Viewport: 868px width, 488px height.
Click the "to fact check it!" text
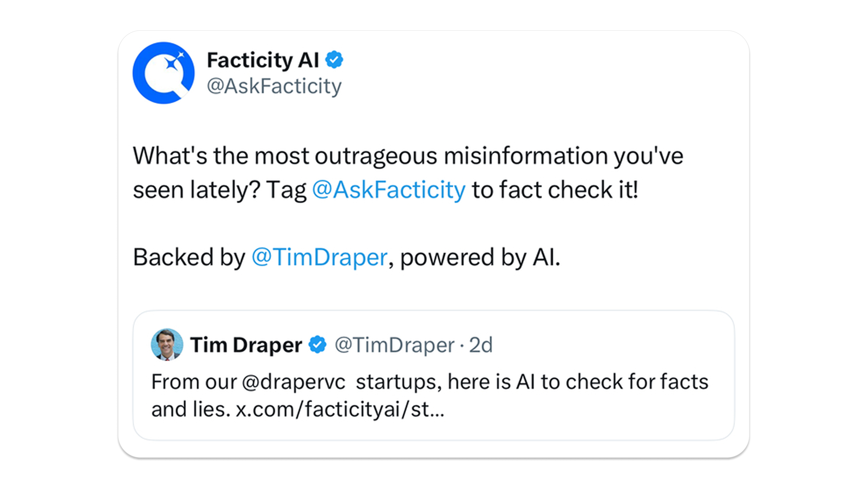[x=555, y=190]
